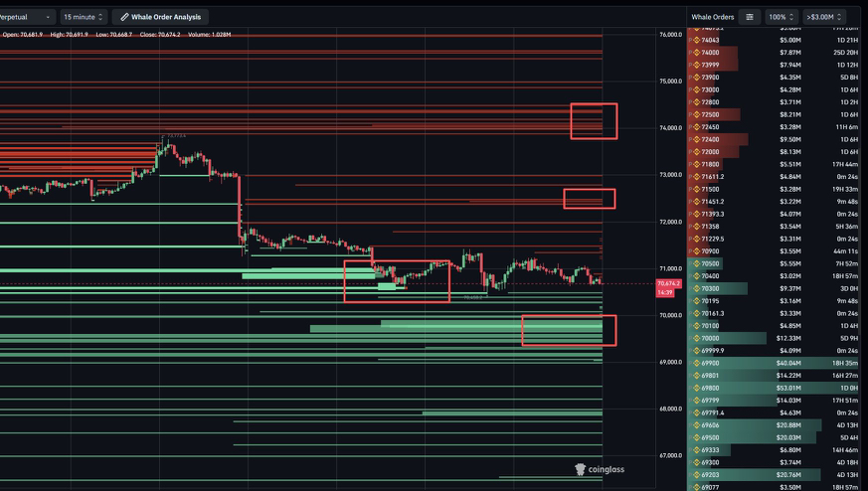Open the 100% depth selector

(x=781, y=17)
